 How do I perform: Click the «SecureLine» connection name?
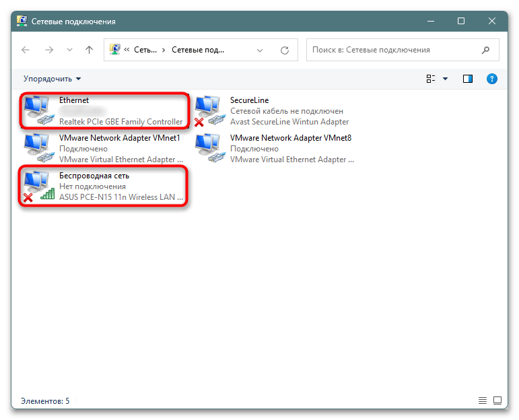tap(249, 100)
